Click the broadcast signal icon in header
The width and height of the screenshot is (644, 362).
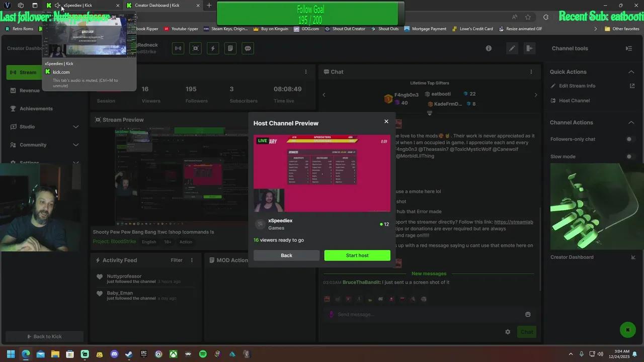tap(178, 48)
